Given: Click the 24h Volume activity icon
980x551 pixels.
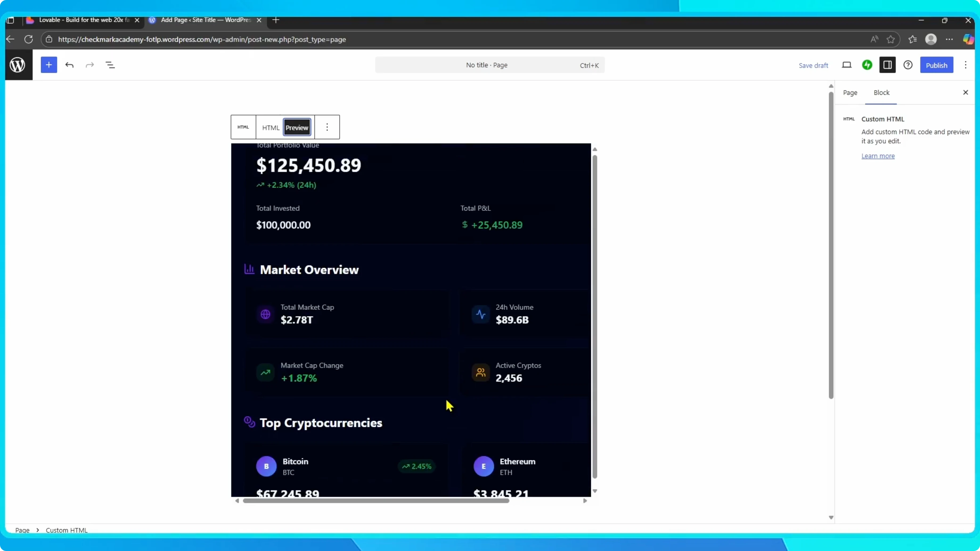Looking at the screenshot, I should (481, 314).
